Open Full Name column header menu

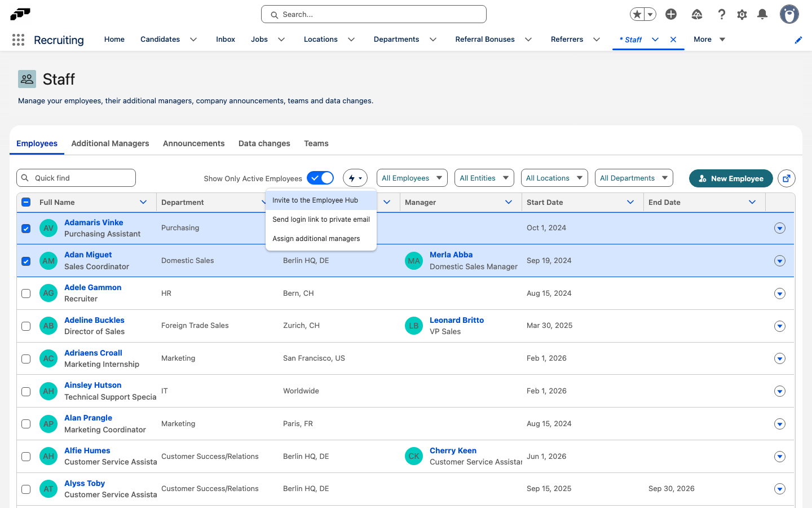pos(143,202)
